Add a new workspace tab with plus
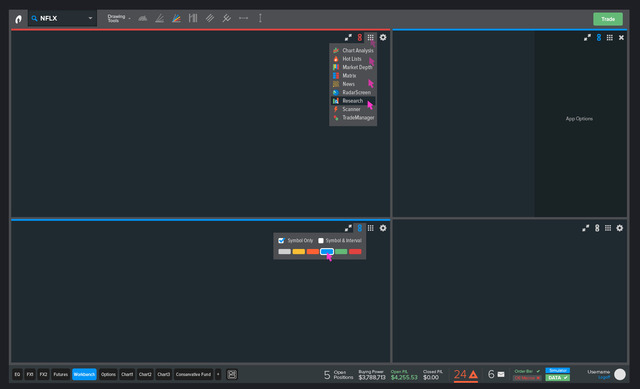Viewport: 640px width, 389px height. [218, 374]
